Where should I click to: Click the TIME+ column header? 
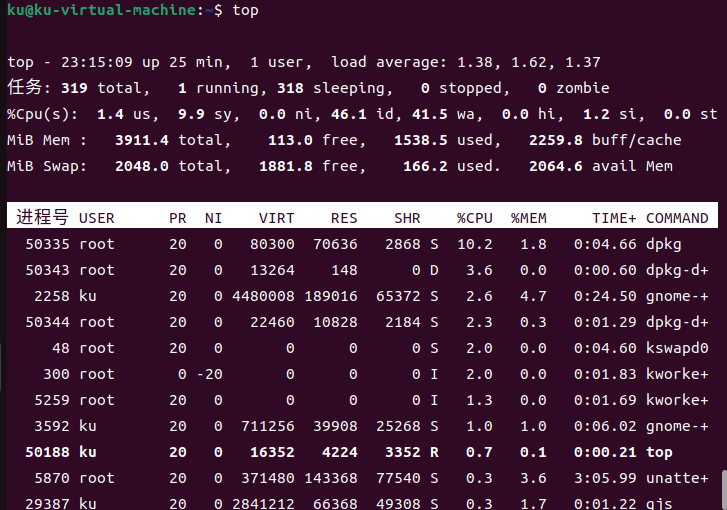click(615, 217)
